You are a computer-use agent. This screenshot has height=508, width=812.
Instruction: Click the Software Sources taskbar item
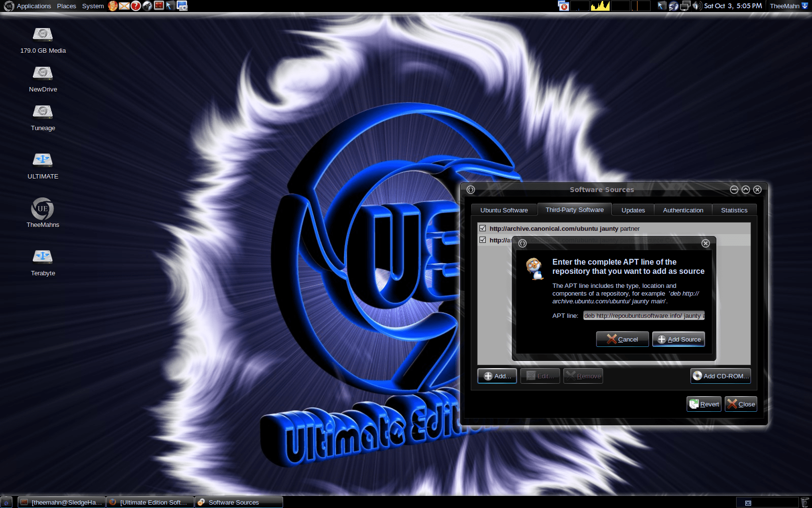(x=239, y=502)
